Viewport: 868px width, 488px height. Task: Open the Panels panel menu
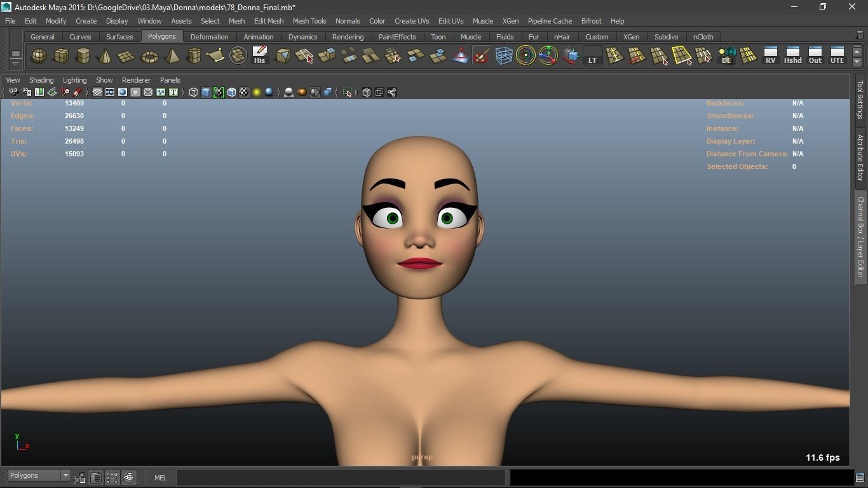point(170,80)
